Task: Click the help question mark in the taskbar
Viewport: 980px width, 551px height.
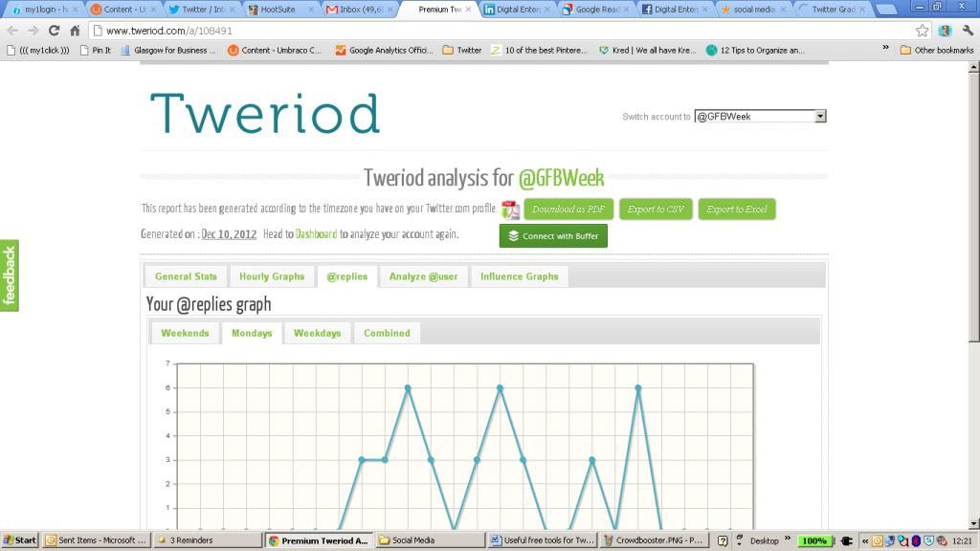Action: coord(723,541)
